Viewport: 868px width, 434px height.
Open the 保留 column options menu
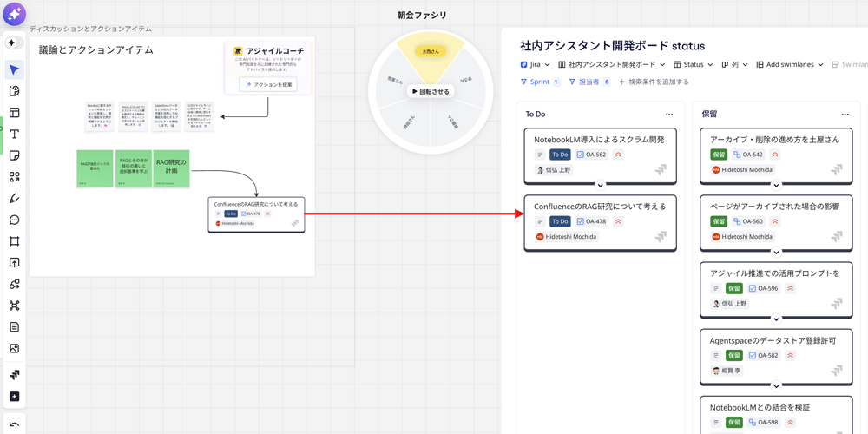pos(845,114)
